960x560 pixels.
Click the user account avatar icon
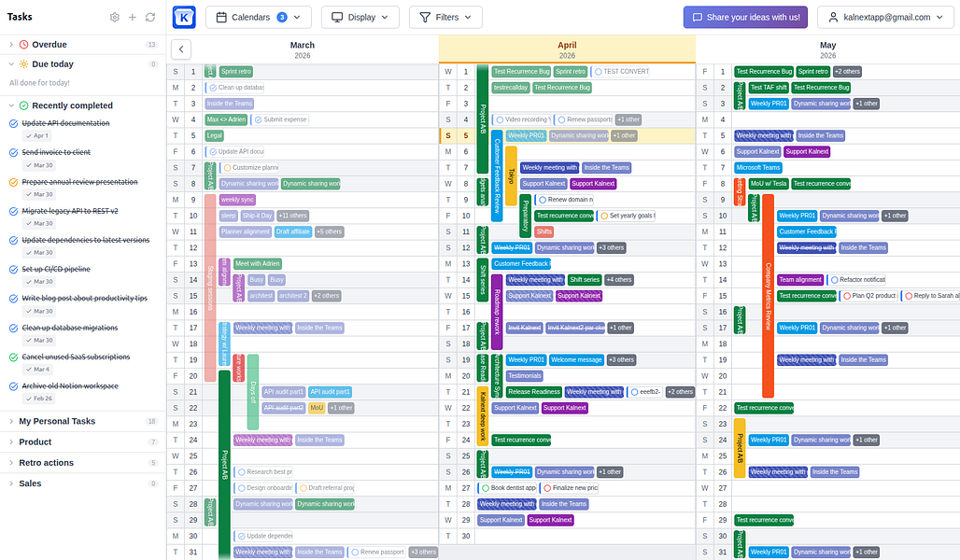click(x=833, y=17)
